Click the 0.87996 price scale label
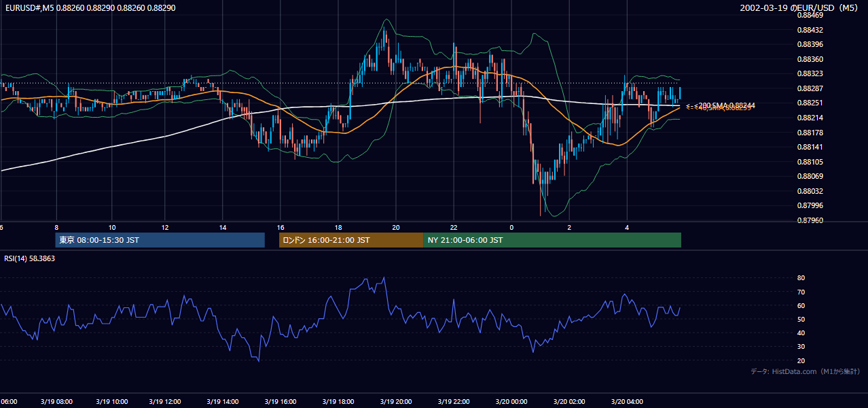868x408 pixels. [x=810, y=205]
